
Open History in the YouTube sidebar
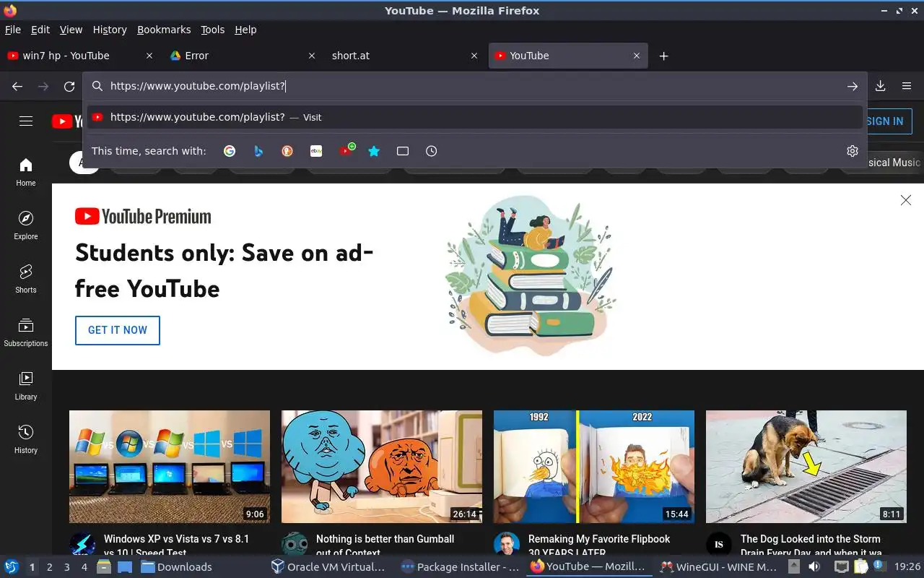(26, 439)
